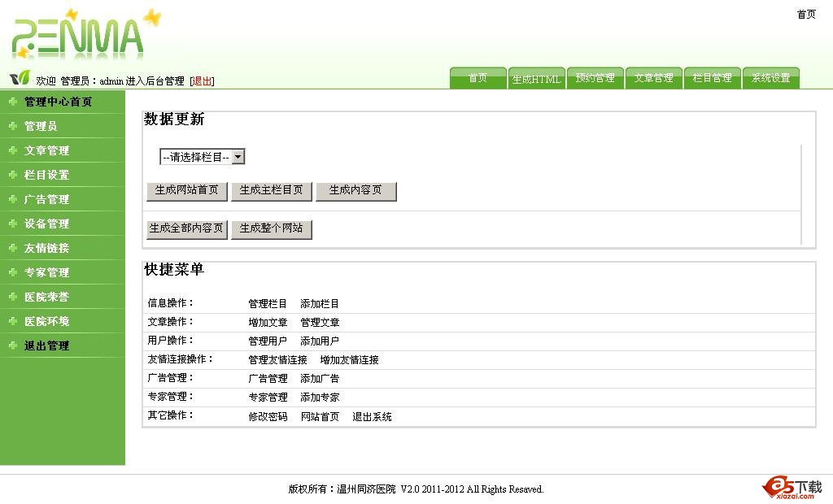
Task: Select 专家管理 sidebar menu item
Action: pos(46,272)
